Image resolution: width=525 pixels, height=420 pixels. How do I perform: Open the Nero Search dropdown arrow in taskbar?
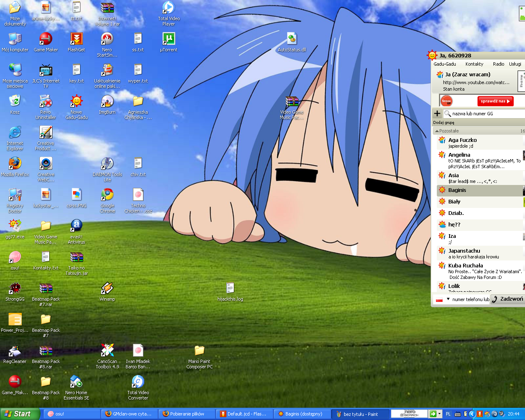439,414
